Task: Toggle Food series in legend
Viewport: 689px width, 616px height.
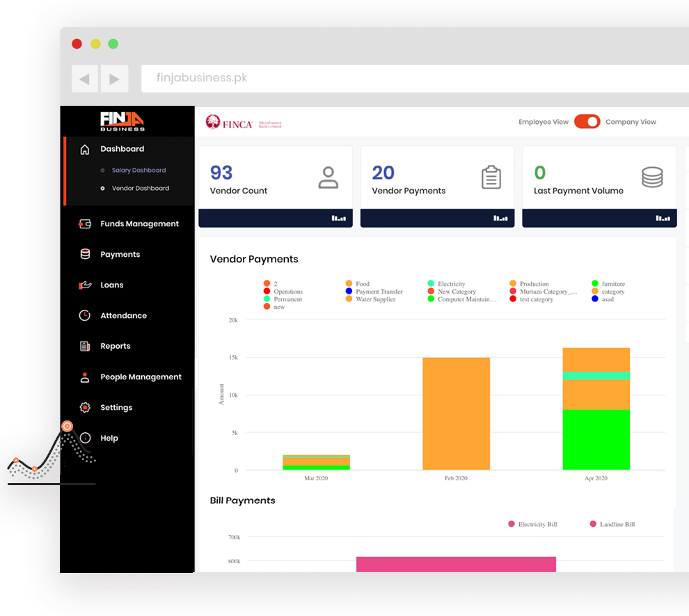Action: coord(358,283)
